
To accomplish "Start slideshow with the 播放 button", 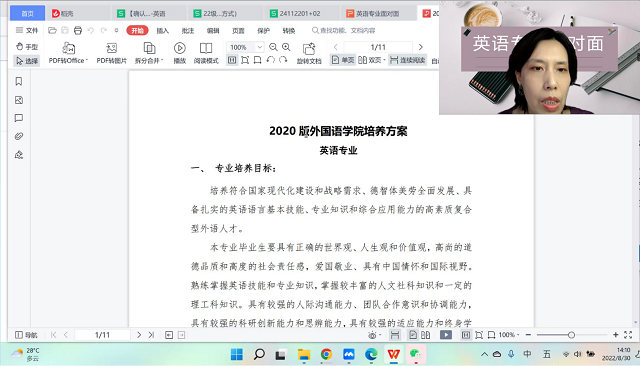I will click(180, 53).
